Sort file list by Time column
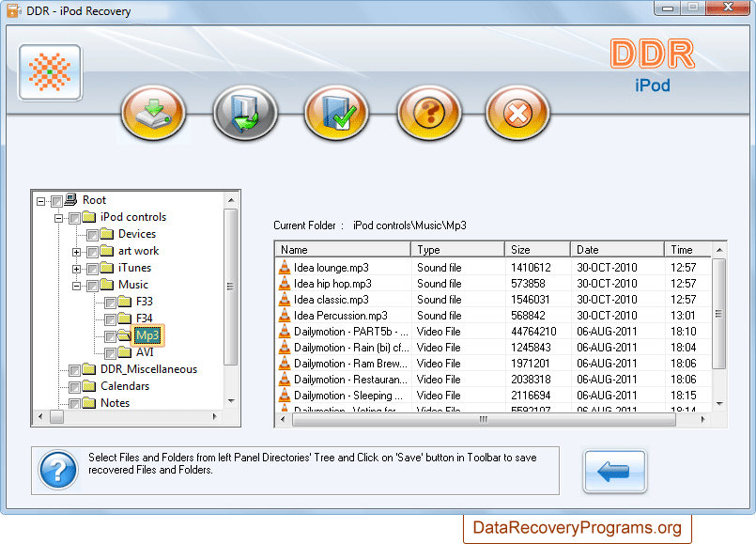This screenshot has height=544, width=756. (687, 249)
